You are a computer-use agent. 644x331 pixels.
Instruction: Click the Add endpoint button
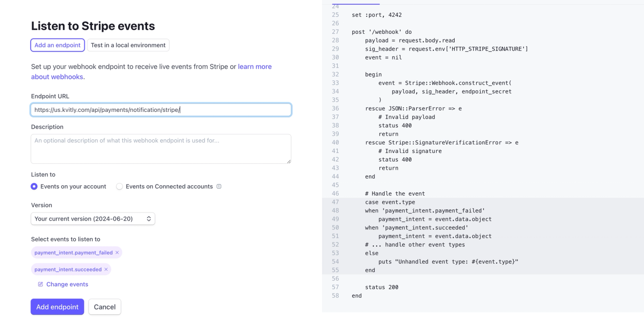coord(57,307)
